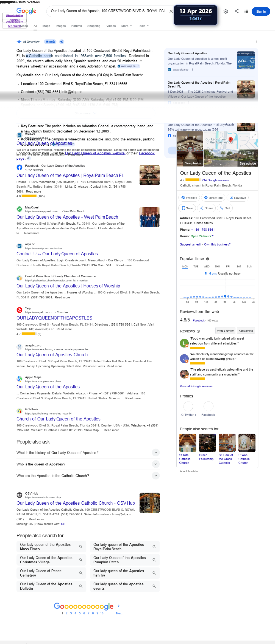Click the Facebook result favicon
278x644 pixels.
(20, 168)
